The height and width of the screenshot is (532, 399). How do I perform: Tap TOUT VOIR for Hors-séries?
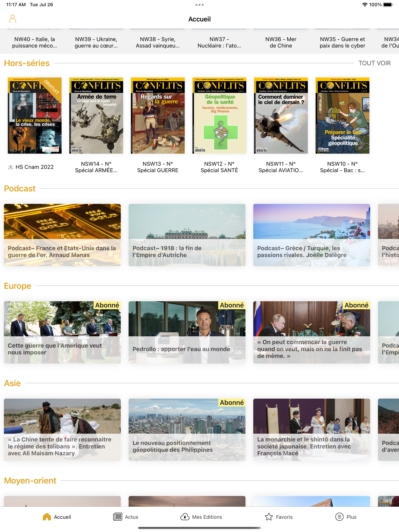pos(374,63)
